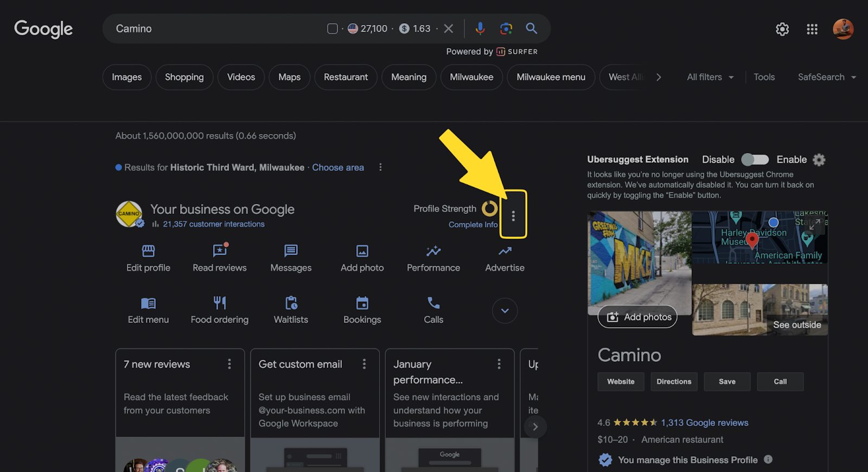
Task: Click managed profile info icon
Action: click(x=768, y=459)
